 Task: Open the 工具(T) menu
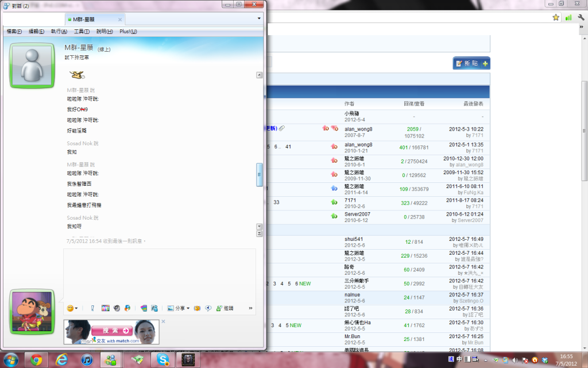tap(82, 31)
